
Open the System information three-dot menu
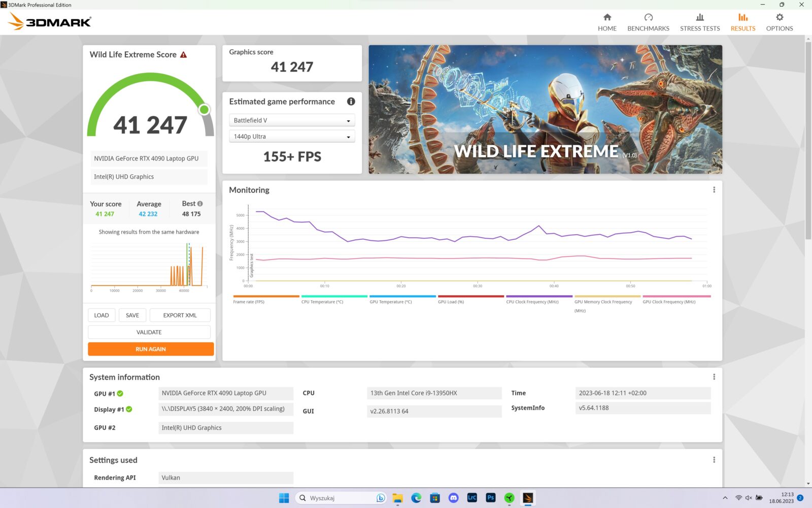pyautogui.click(x=714, y=377)
